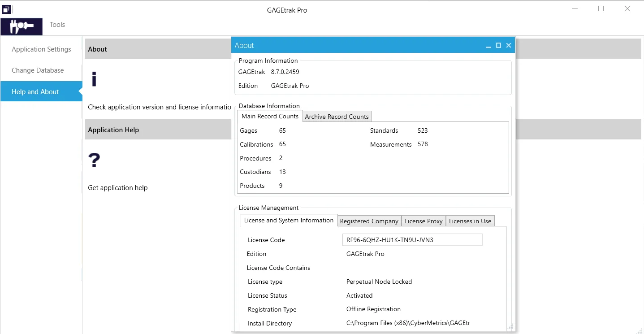Click the Standards count value 523

tap(423, 130)
